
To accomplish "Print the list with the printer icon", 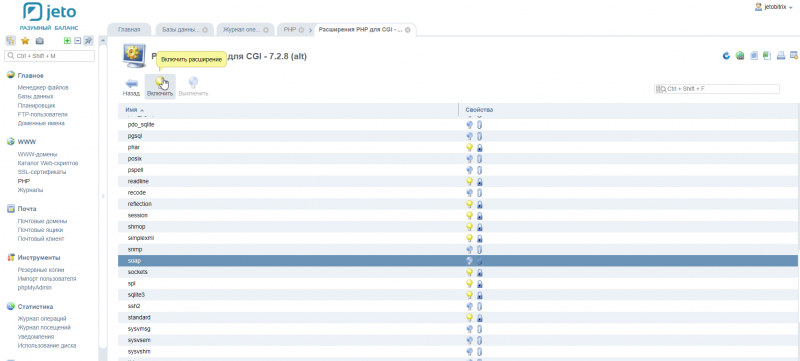I will (781, 56).
